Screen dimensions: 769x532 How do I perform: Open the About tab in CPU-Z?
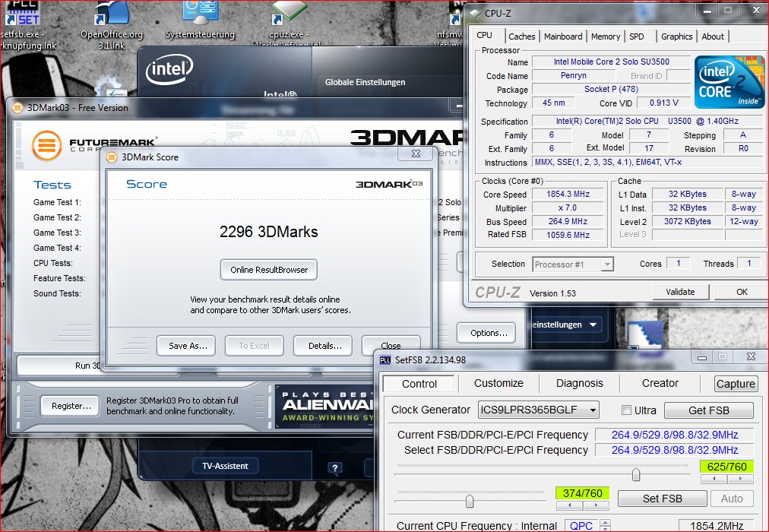pos(713,36)
